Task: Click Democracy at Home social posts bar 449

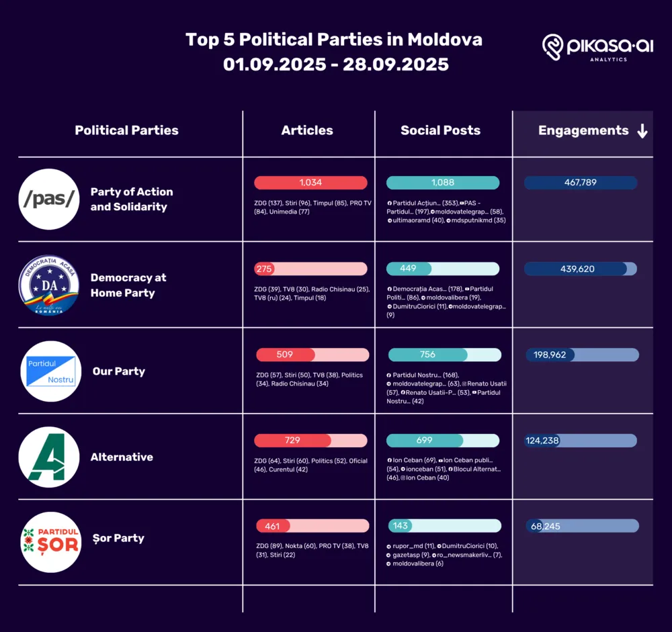Action: coord(443,269)
